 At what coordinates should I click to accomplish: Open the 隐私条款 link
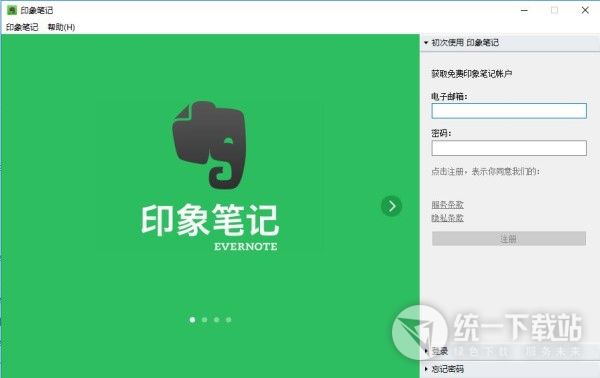click(x=447, y=218)
